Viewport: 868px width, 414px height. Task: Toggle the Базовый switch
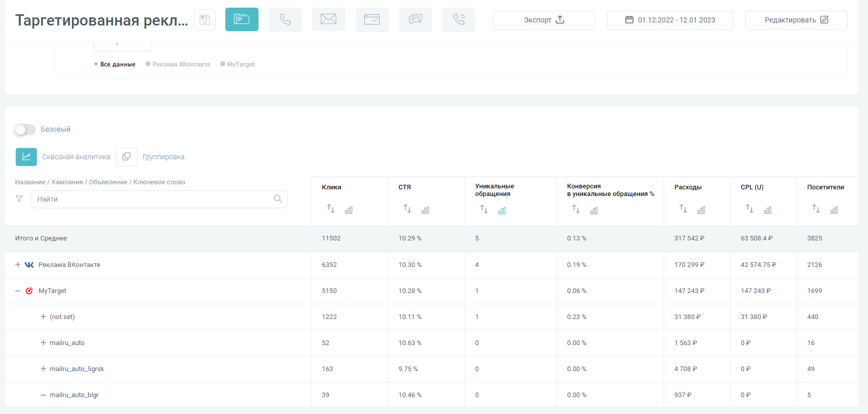point(25,130)
